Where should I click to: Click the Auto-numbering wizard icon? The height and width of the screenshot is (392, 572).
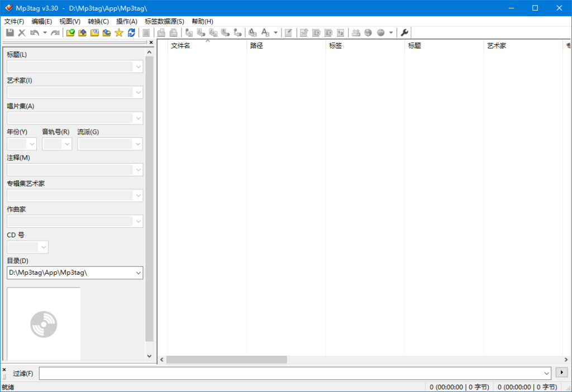coord(341,32)
